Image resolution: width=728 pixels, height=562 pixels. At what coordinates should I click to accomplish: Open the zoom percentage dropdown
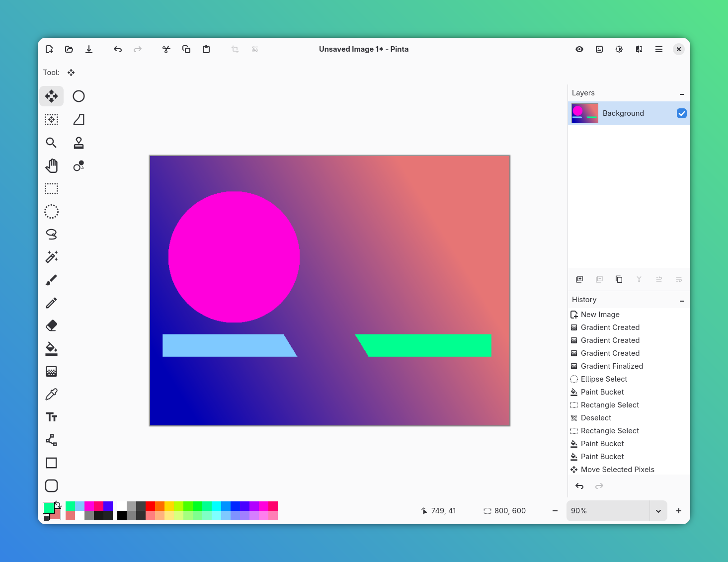coord(658,511)
